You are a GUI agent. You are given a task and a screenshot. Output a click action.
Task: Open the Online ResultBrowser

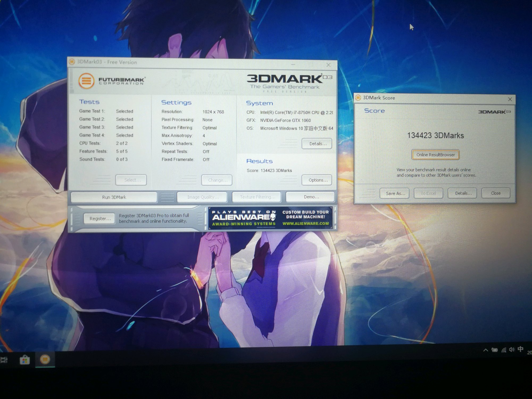435,155
